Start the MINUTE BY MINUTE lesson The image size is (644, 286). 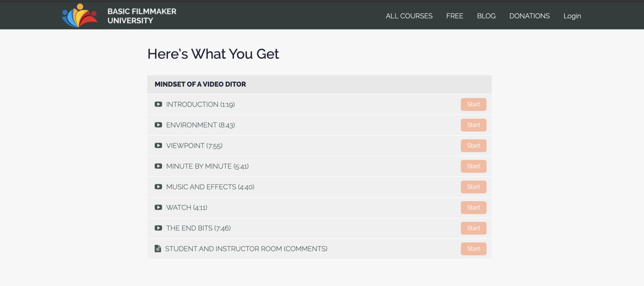click(x=473, y=166)
